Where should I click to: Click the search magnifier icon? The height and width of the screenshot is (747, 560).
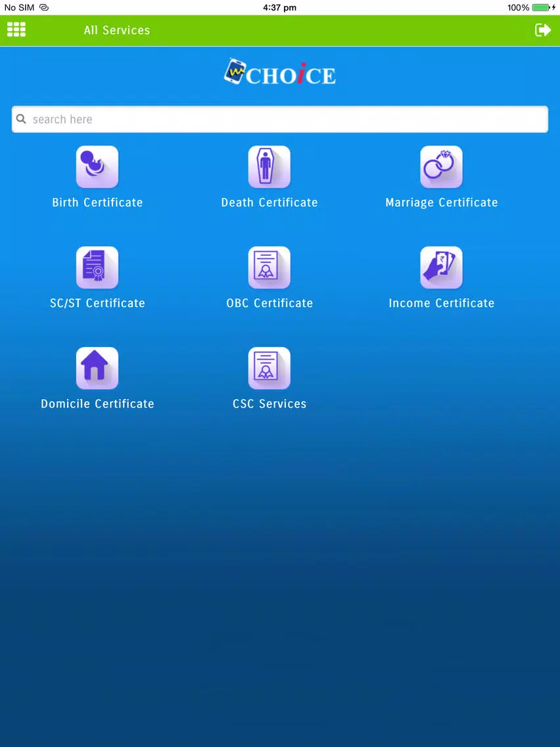click(21, 119)
